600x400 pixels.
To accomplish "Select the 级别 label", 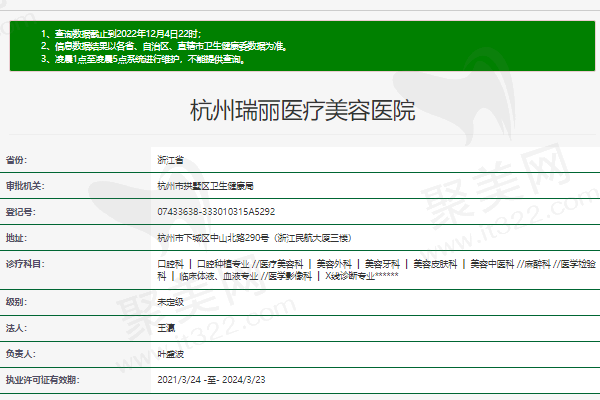I will pos(16,302).
